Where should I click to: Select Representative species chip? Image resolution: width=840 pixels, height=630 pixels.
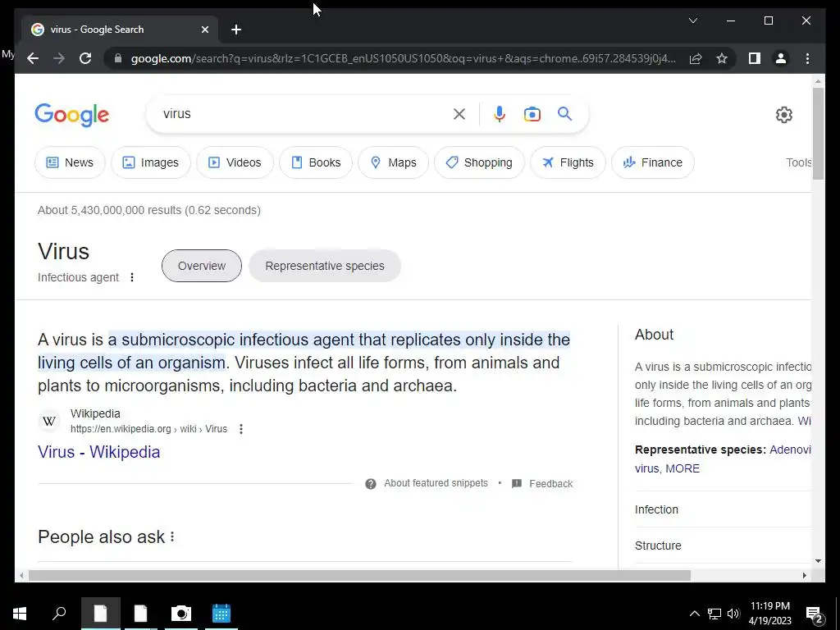coord(325,266)
